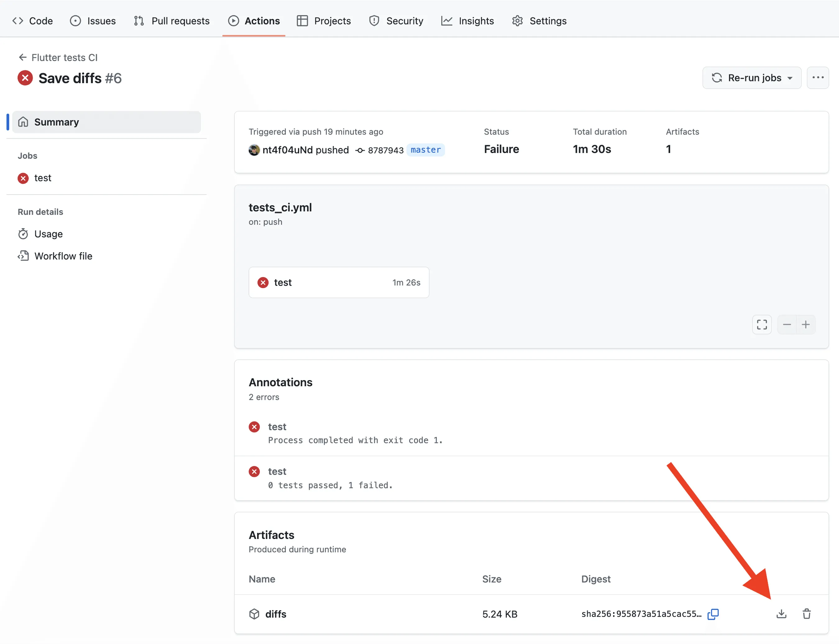Select the Actions tab
The height and width of the screenshot is (644, 839).
(254, 21)
